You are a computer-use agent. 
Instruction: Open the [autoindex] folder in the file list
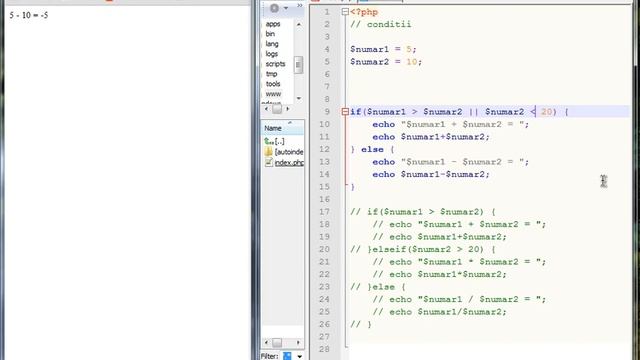click(284, 152)
